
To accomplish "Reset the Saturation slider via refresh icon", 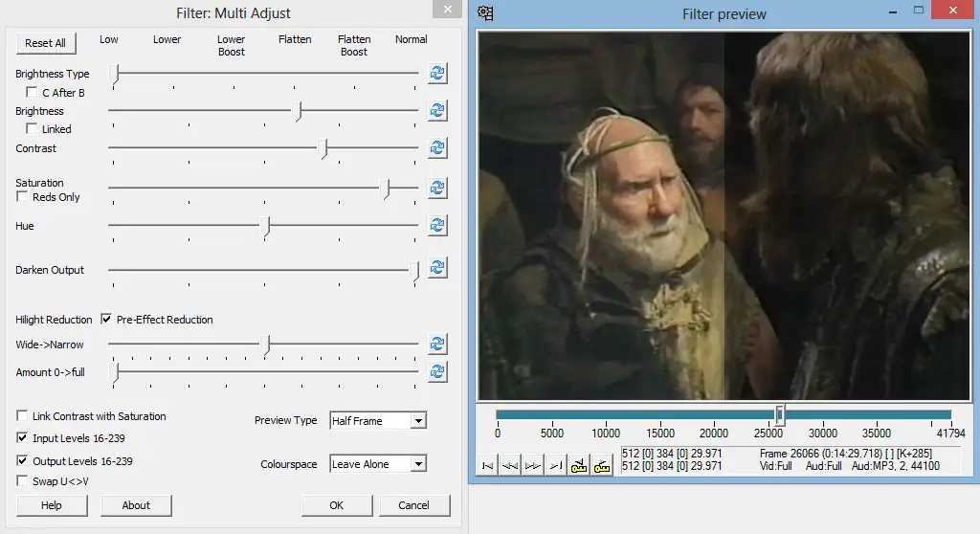I will click(x=437, y=188).
